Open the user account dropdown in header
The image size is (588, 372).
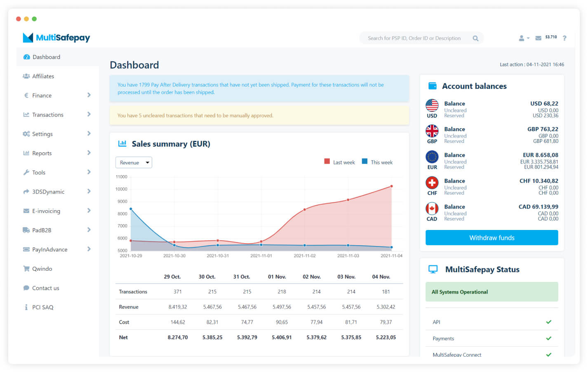524,38
